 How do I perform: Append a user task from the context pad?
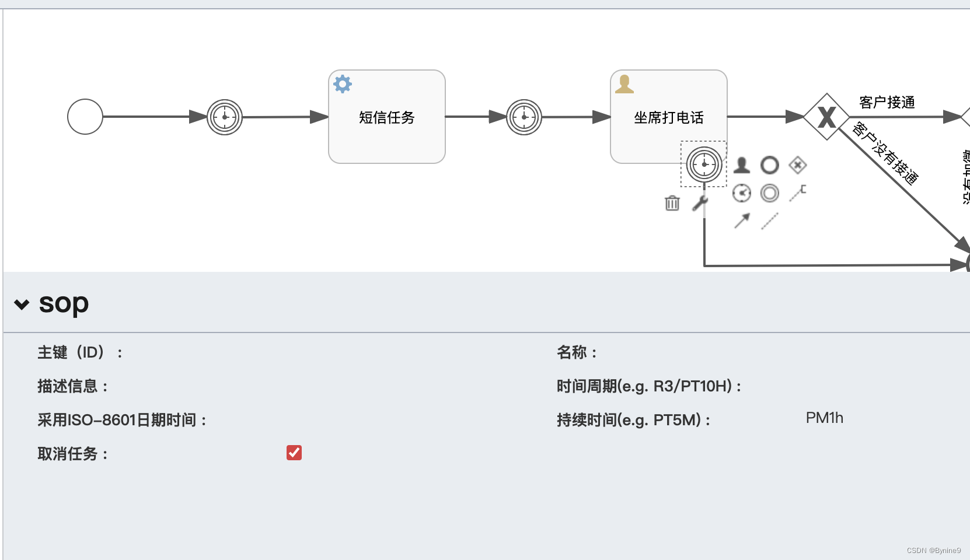pos(742,165)
